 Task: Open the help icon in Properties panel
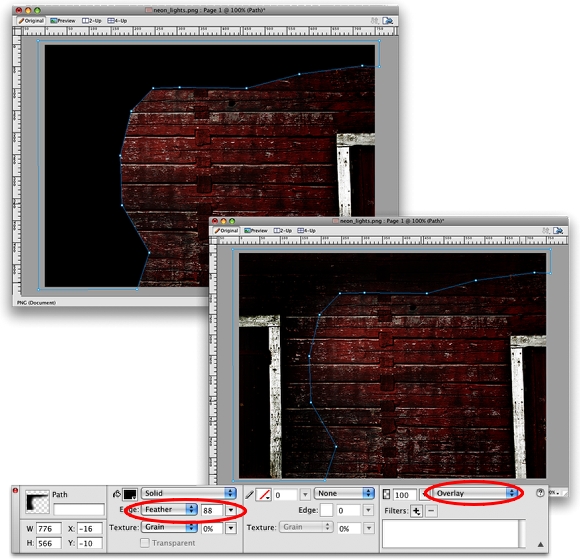(x=540, y=493)
